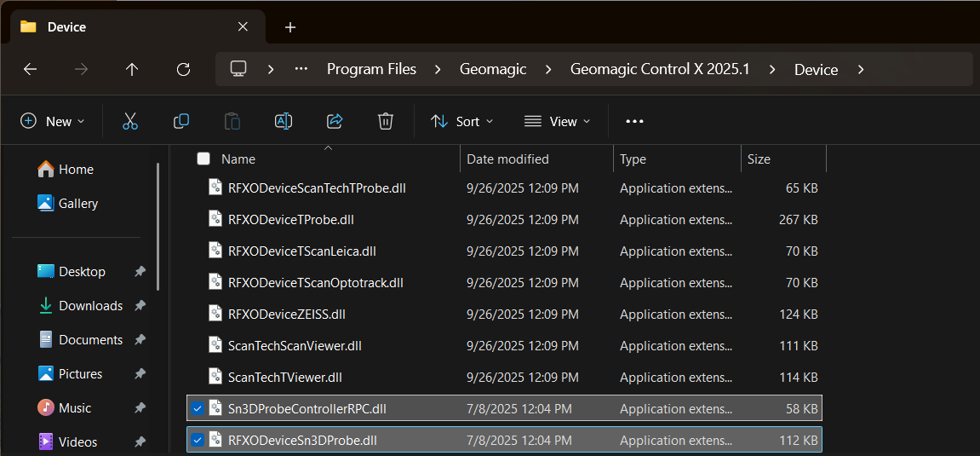Copy the selected files
This screenshot has height=456, width=980.
(x=181, y=121)
